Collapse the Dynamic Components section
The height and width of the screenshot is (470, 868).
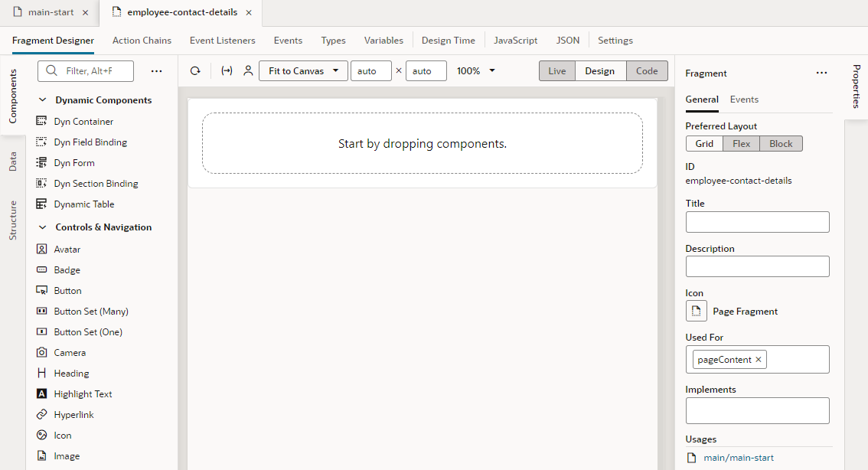click(43, 100)
